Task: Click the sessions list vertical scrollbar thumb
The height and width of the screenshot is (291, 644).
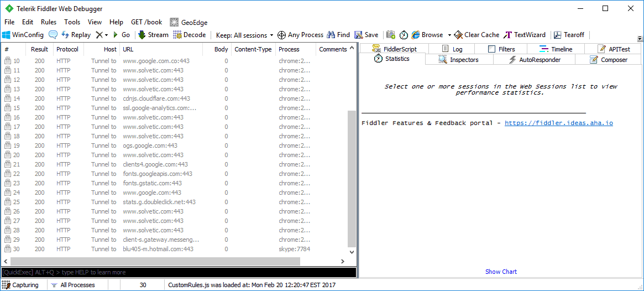Action: (x=352, y=179)
